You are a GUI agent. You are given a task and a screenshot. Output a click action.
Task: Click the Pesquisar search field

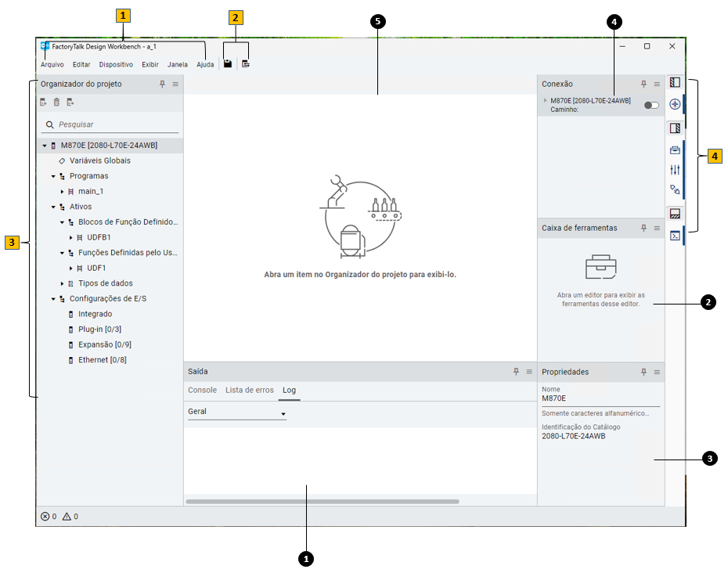[86, 124]
